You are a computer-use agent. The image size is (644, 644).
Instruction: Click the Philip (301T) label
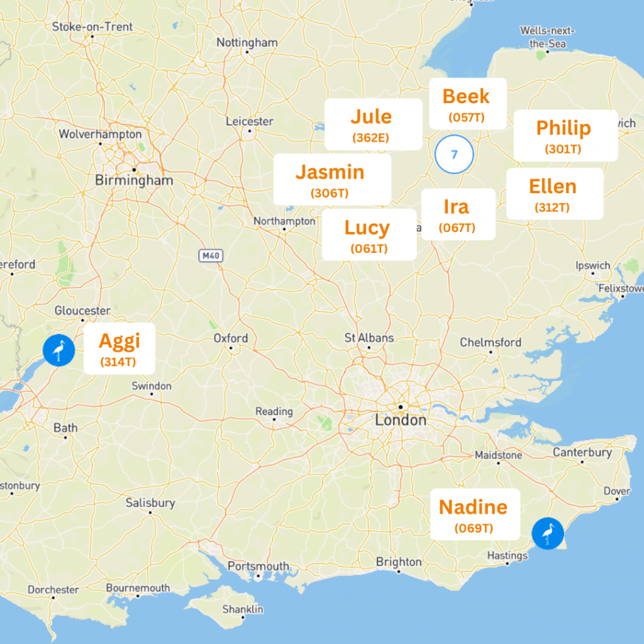click(x=565, y=136)
